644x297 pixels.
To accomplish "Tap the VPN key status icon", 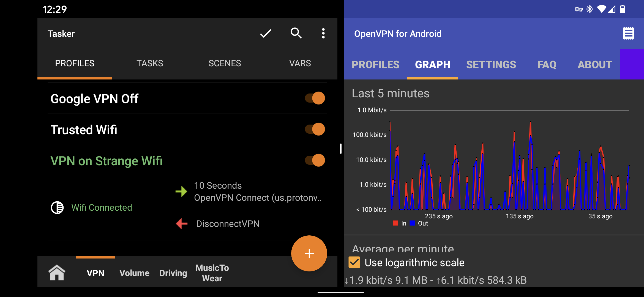I will [578, 9].
